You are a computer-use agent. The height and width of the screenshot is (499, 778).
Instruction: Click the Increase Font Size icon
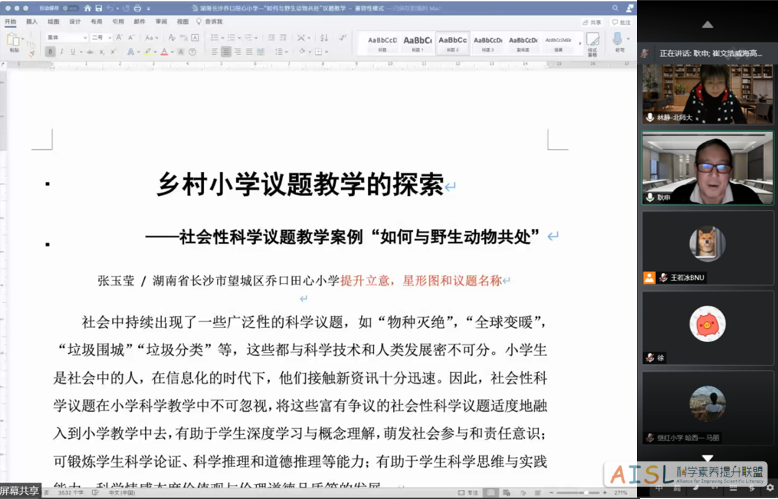(119, 38)
